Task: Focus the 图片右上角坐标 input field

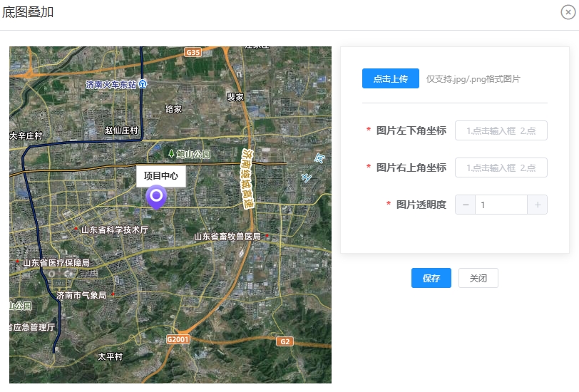Action: [501, 167]
